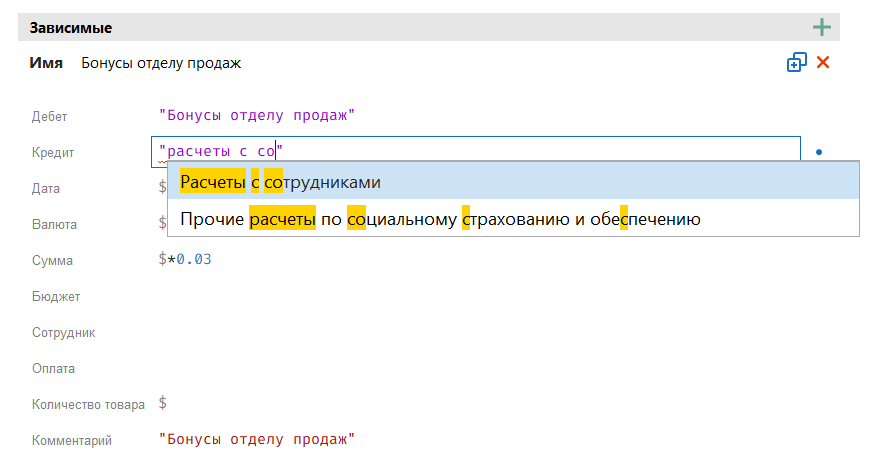This screenshot has height=468, width=870.
Task: Click the Зависимые section header
Action: (71, 27)
